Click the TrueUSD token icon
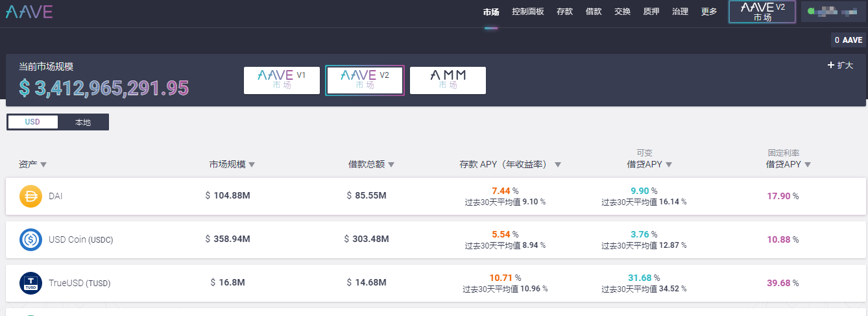Viewport: 868px width, 316px height. pos(30,283)
